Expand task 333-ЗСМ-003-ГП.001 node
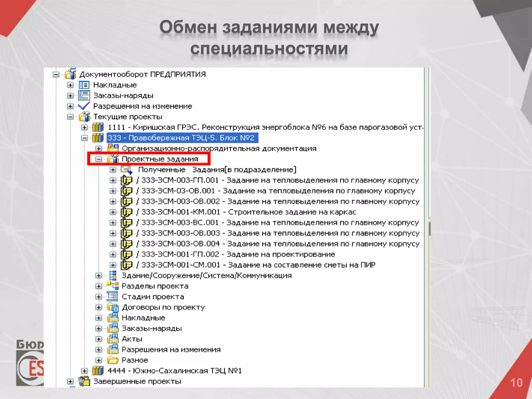Viewport: 532px width, 399px height. (x=113, y=180)
